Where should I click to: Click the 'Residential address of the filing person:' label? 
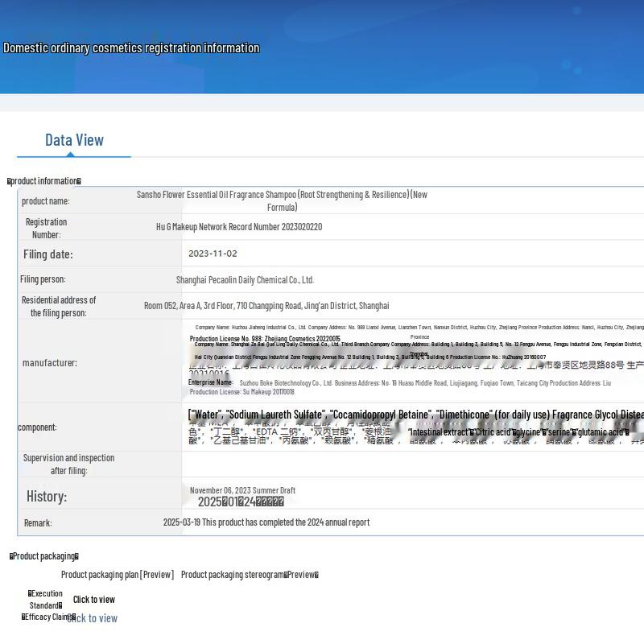(59, 307)
